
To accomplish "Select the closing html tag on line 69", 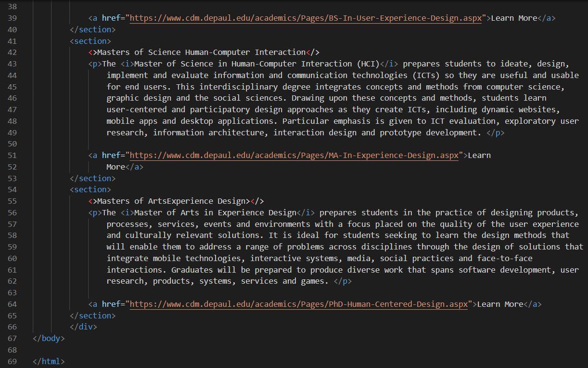I will click(x=48, y=361).
